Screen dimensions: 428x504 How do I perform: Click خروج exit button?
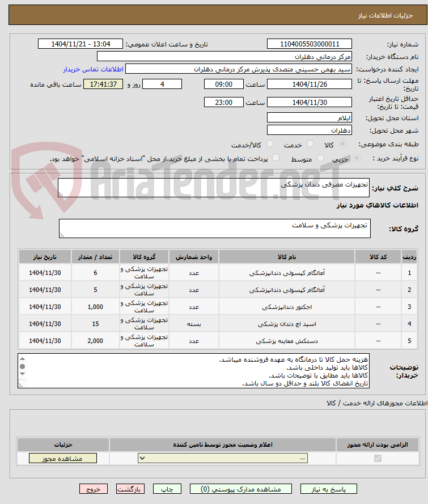point(94,489)
